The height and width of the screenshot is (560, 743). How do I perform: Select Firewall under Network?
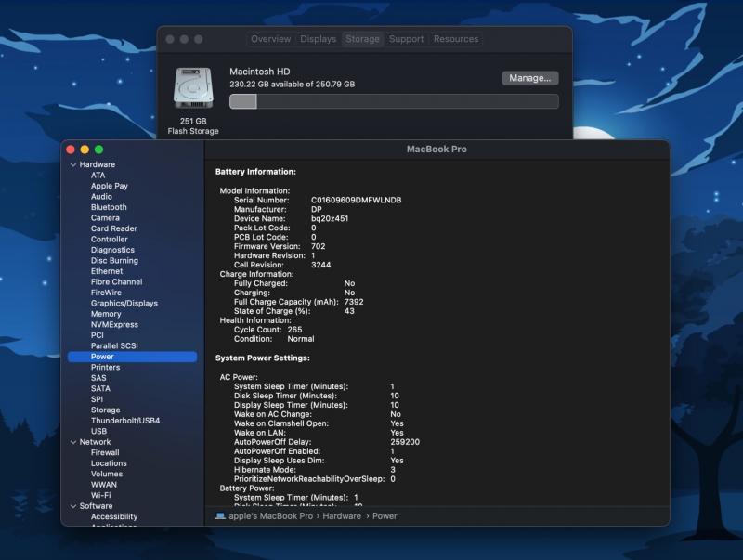tap(105, 452)
